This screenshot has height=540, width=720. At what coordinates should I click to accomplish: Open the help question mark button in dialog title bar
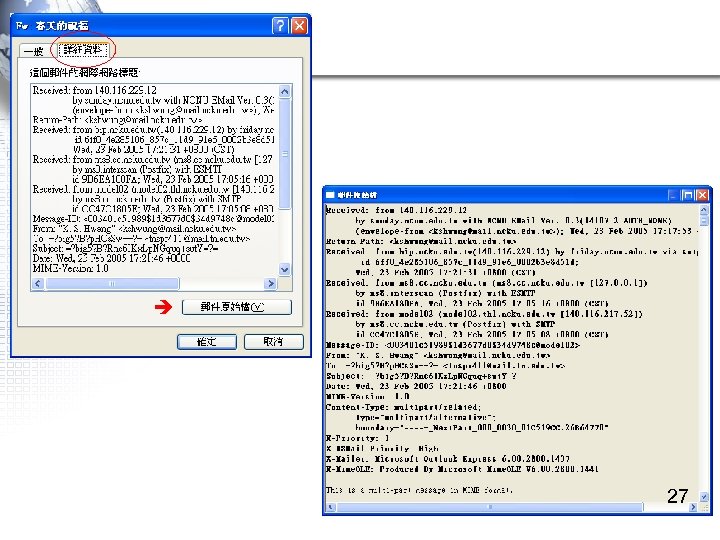click(280, 26)
